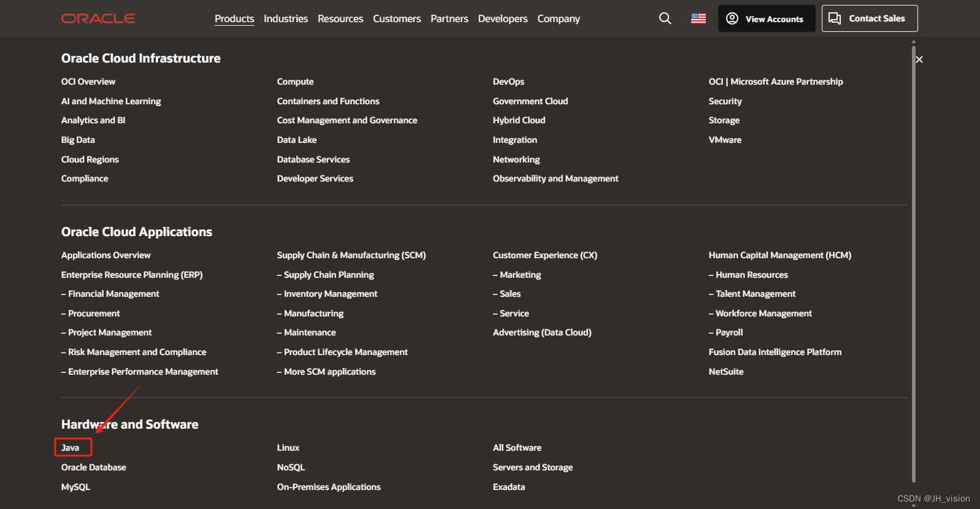980x509 pixels.
Task: Click the menu panel vertical scrollbar
Action: [x=914, y=264]
